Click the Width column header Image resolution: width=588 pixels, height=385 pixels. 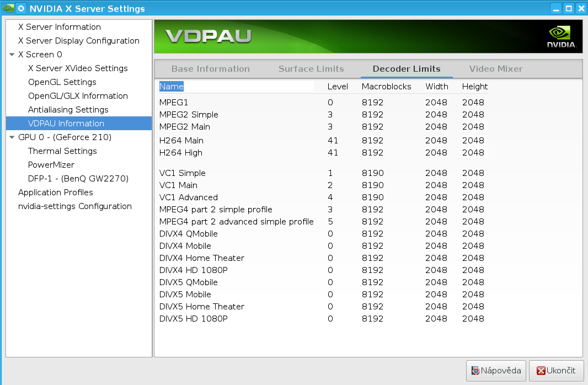[436, 87]
